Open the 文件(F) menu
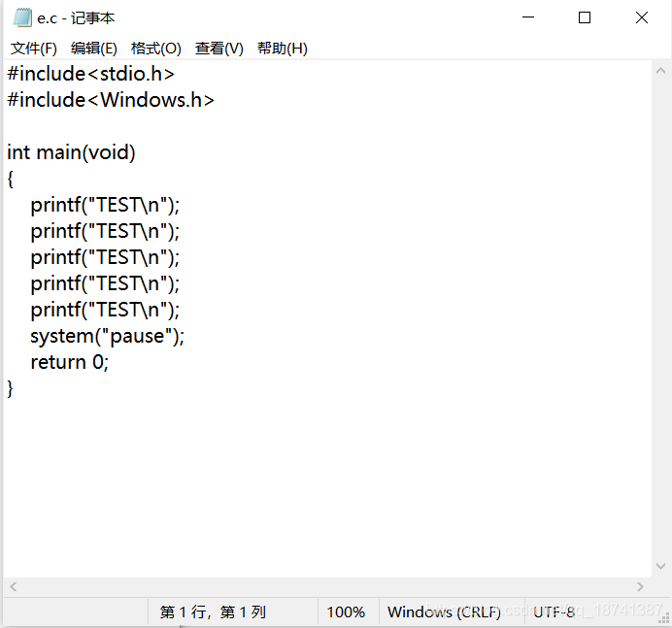 tap(33, 49)
